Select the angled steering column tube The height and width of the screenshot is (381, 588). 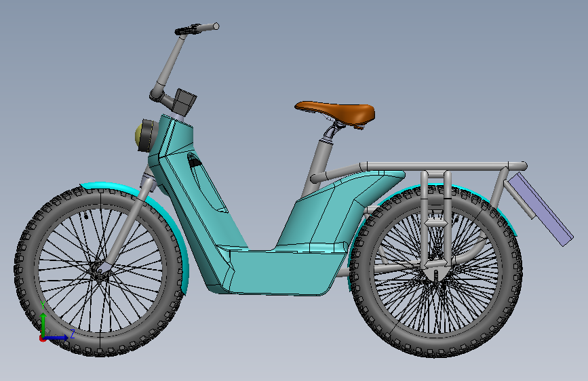click(171, 61)
